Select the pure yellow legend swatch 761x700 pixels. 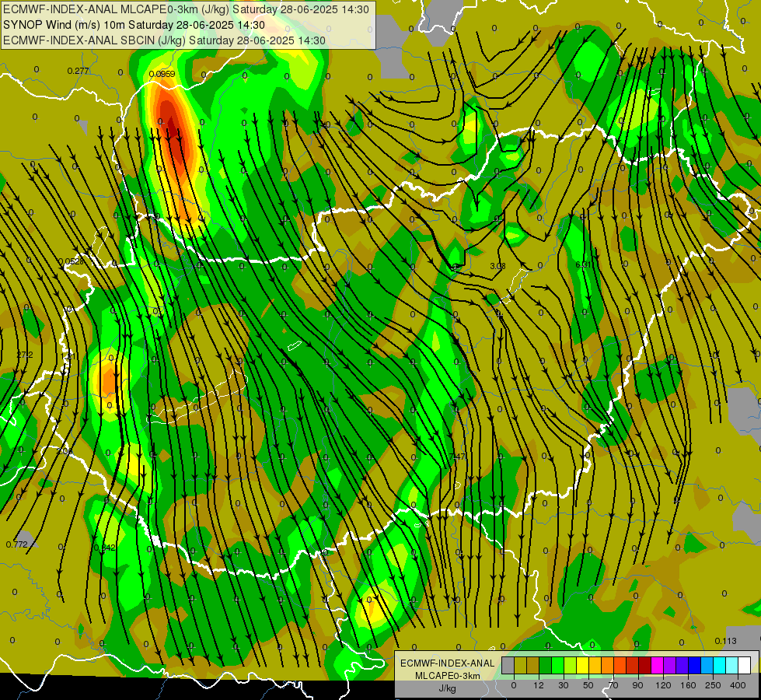(x=583, y=665)
